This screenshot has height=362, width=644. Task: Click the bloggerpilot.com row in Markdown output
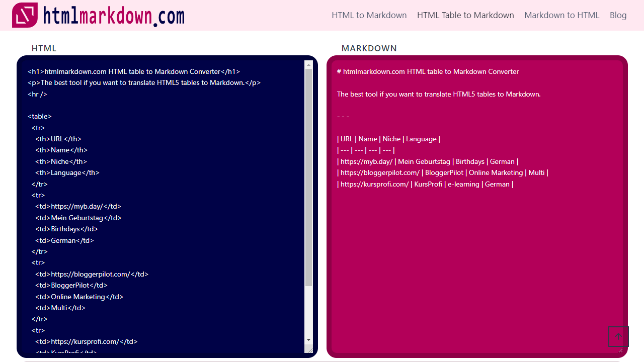point(442,172)
